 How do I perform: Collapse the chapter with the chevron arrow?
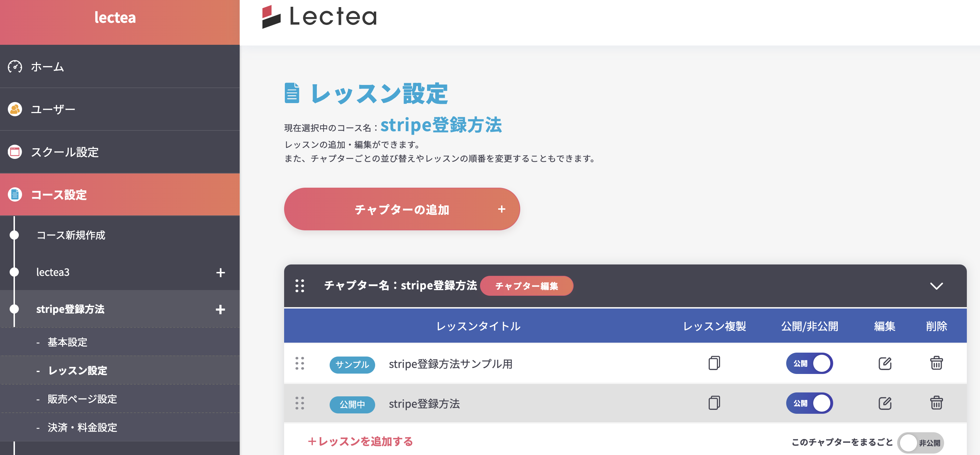tap(936, 286)
